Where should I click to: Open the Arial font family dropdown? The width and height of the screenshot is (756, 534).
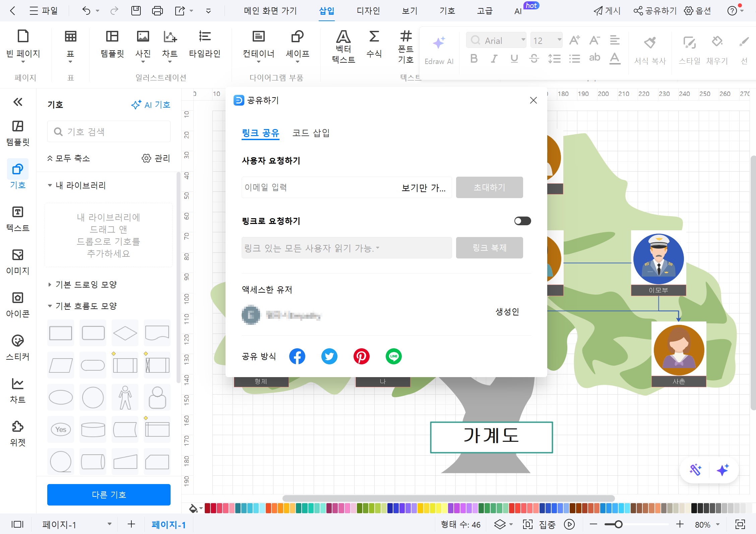coord(496,41)
